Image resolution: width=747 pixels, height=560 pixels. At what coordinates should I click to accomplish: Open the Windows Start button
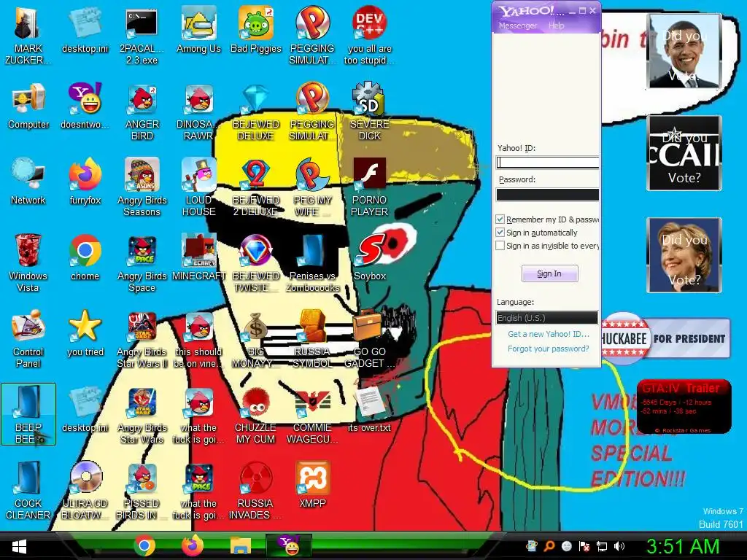[19, 547]
